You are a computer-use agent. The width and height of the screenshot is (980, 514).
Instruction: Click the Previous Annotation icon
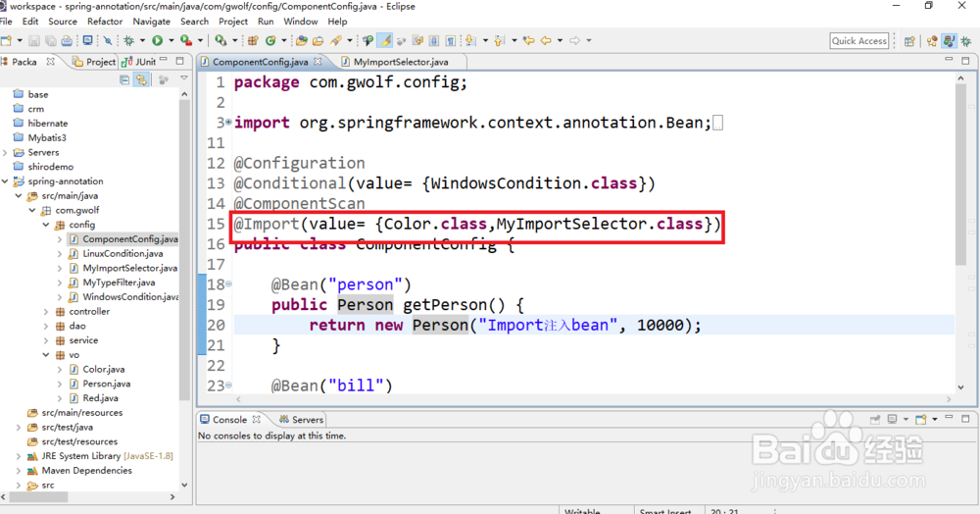tap(499, 40)
